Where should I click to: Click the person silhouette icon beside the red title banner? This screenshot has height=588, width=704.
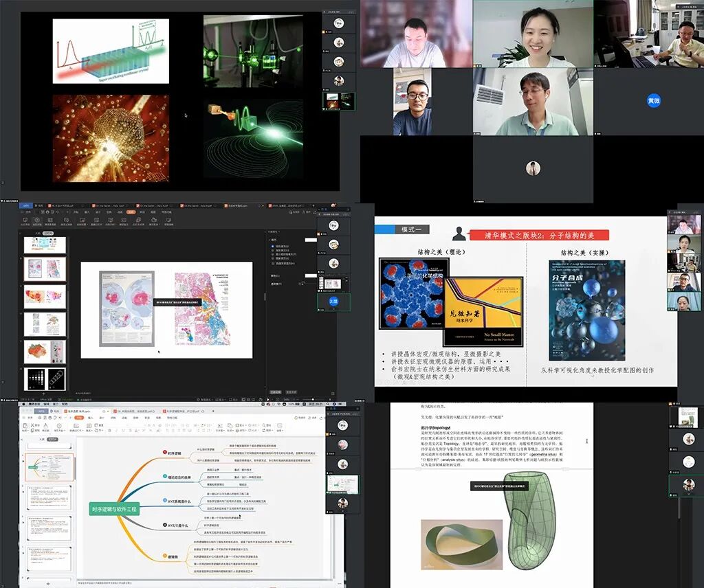click(459, 234)
